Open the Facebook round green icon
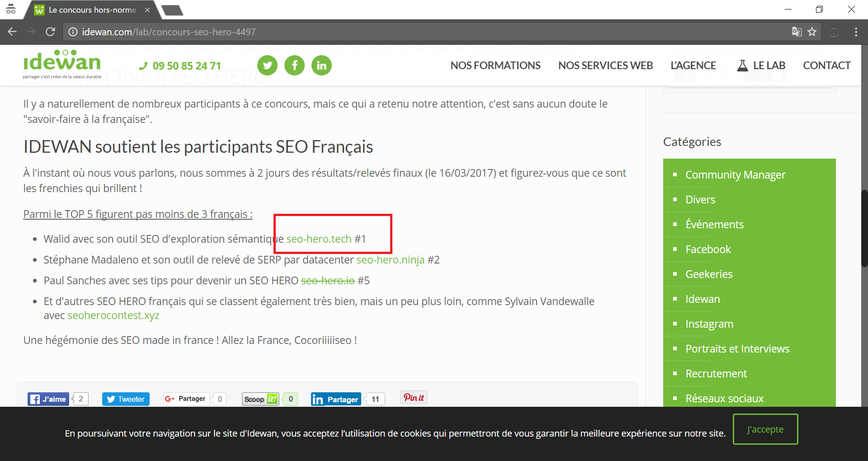 294,66
